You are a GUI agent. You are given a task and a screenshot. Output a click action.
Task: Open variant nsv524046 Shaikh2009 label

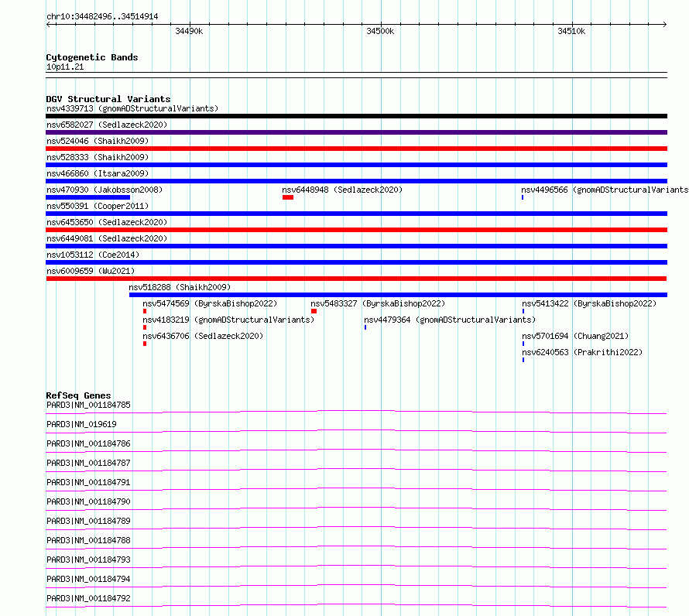pos(98,141)
